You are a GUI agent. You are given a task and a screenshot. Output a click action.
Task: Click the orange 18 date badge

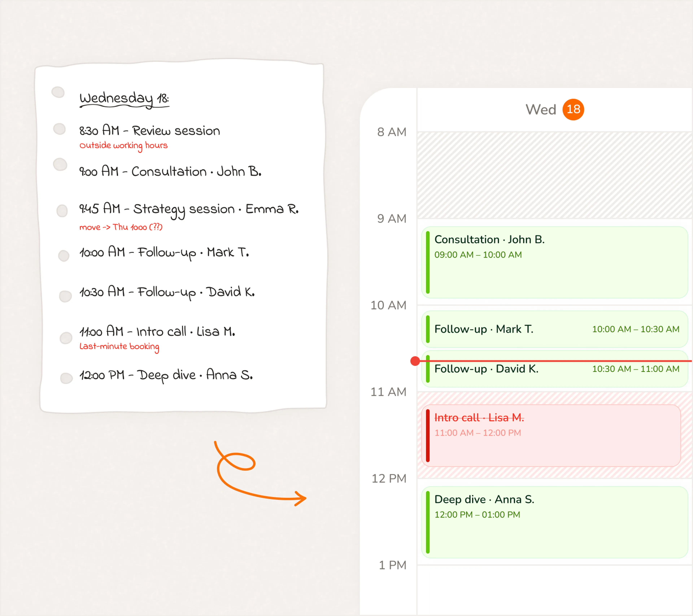pos(573,110)
